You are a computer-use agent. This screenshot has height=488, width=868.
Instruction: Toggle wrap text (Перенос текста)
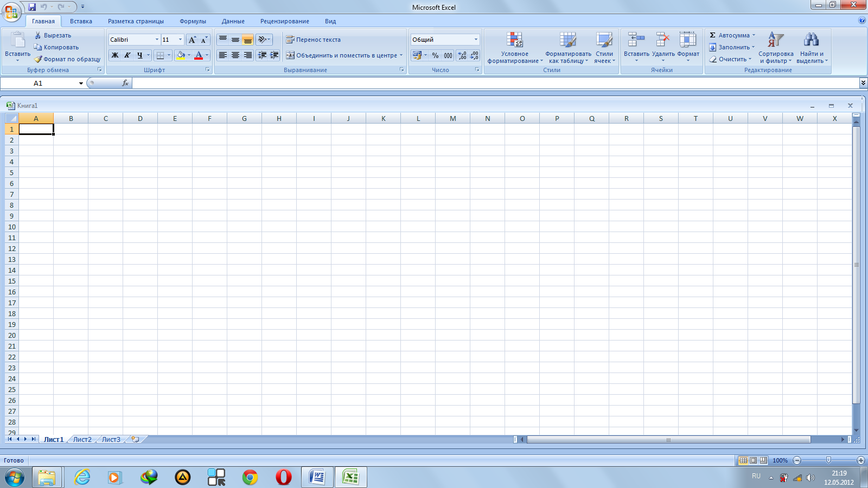[x=314, y=40]
